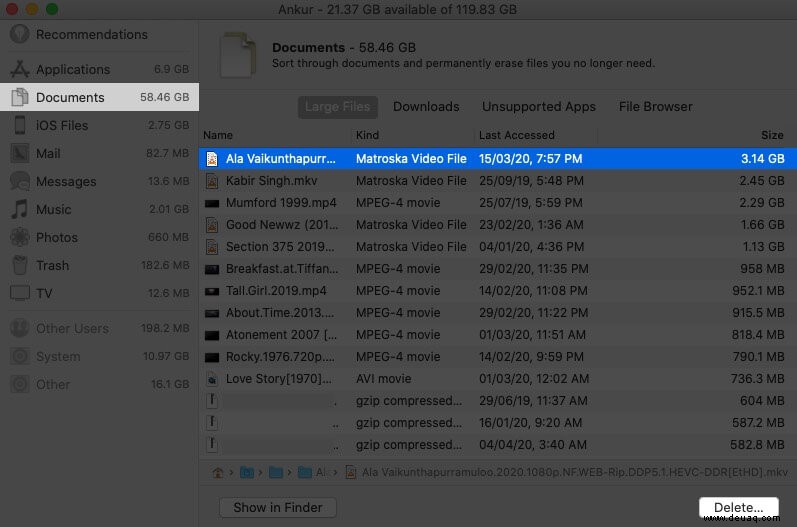797x527 pixels.
Task: Click the Messages bubble icon
Action: 20,181
